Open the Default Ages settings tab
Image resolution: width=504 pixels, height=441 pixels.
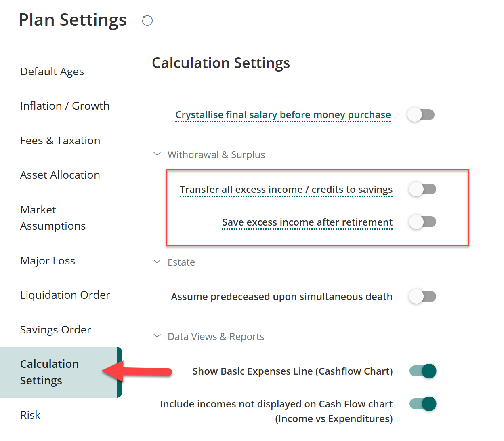click(x=52, y=71)
